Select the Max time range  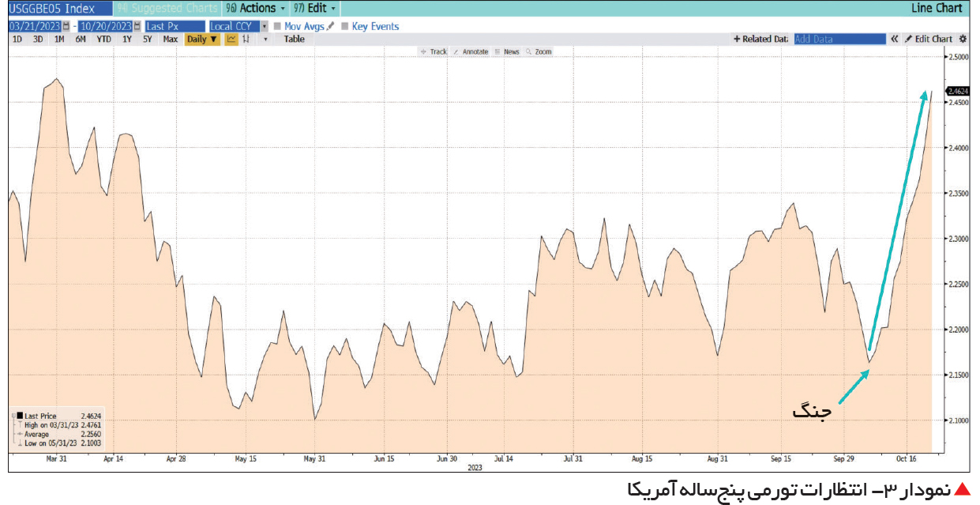171,39
